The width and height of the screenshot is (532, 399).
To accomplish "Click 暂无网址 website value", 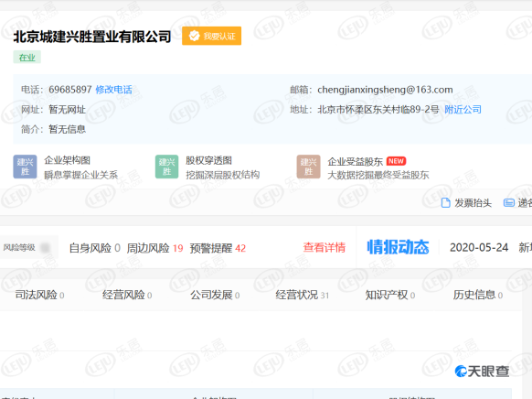I will pyautogui.click(x=67, y=109).
